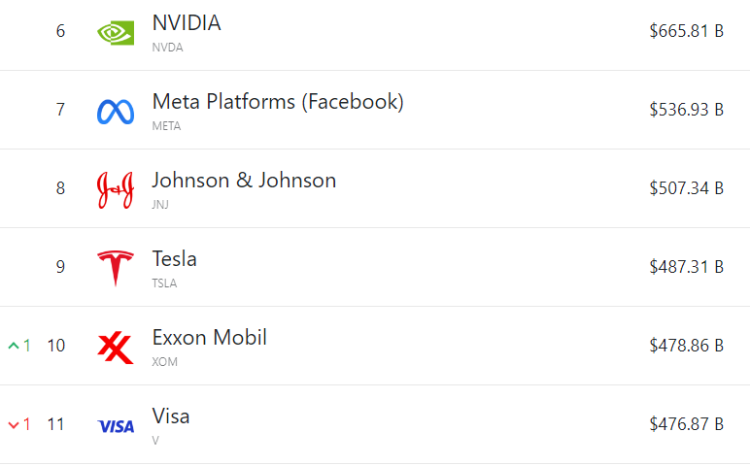Click the Exxon Mobil logo
750x466 pixels.
116,347
